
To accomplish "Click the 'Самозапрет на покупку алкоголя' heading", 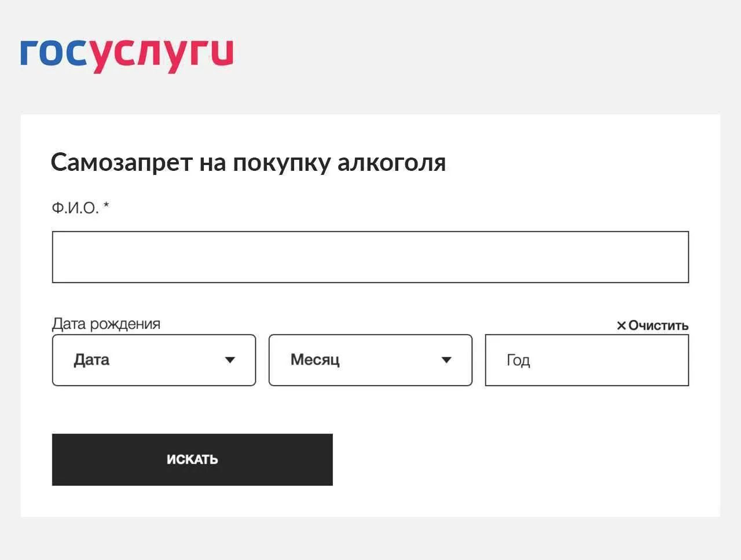I will [x=248, y=162].
